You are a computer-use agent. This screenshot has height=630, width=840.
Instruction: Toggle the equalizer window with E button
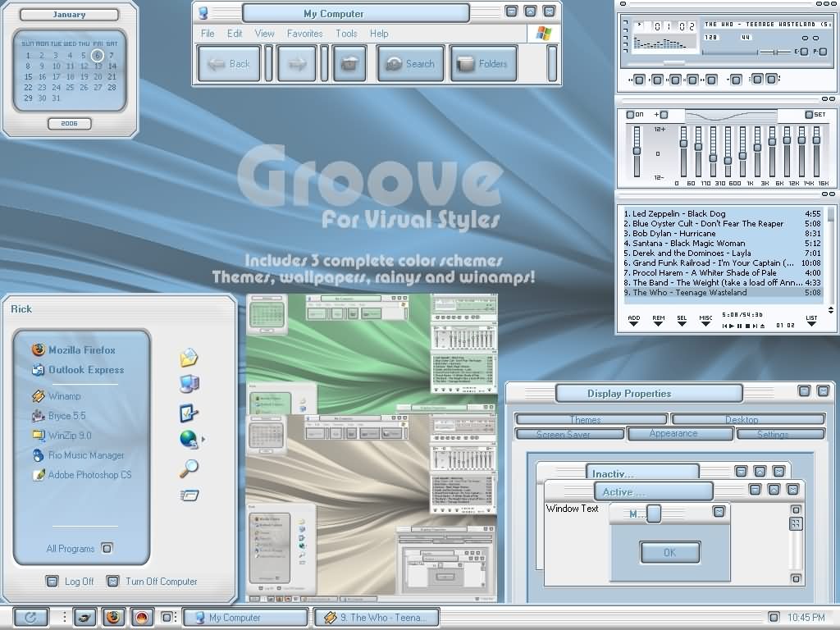[804, 52]
